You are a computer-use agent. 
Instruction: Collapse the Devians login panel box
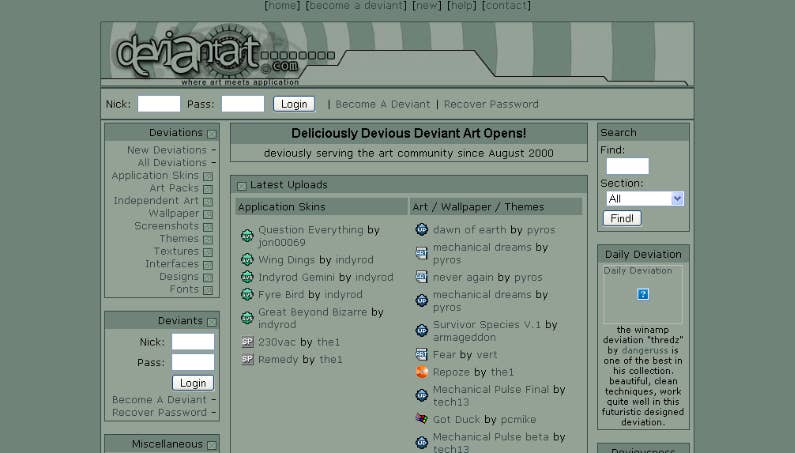pyautogui.click(x=212, y=322)
